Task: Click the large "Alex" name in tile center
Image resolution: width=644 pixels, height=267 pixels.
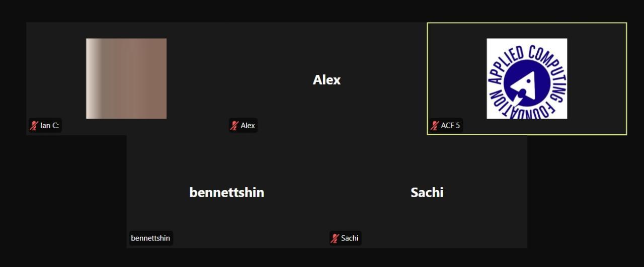Action: 327,80
